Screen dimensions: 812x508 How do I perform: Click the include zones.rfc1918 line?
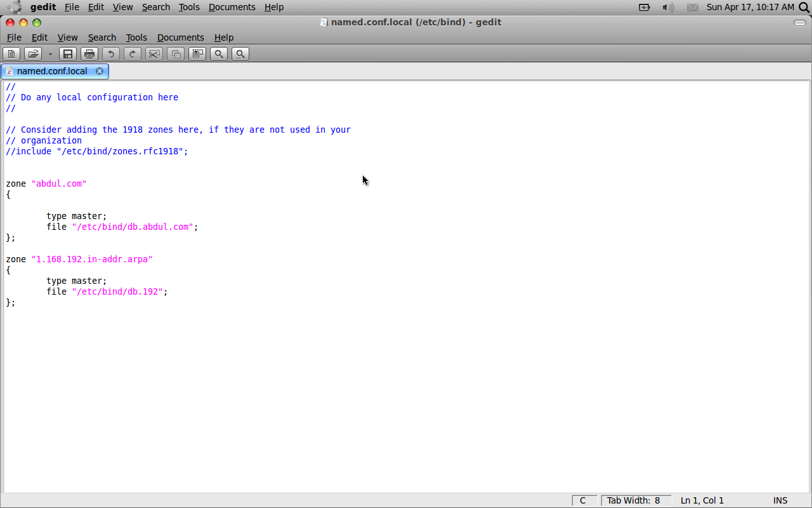pyautogui.click(x=97, y=151)
